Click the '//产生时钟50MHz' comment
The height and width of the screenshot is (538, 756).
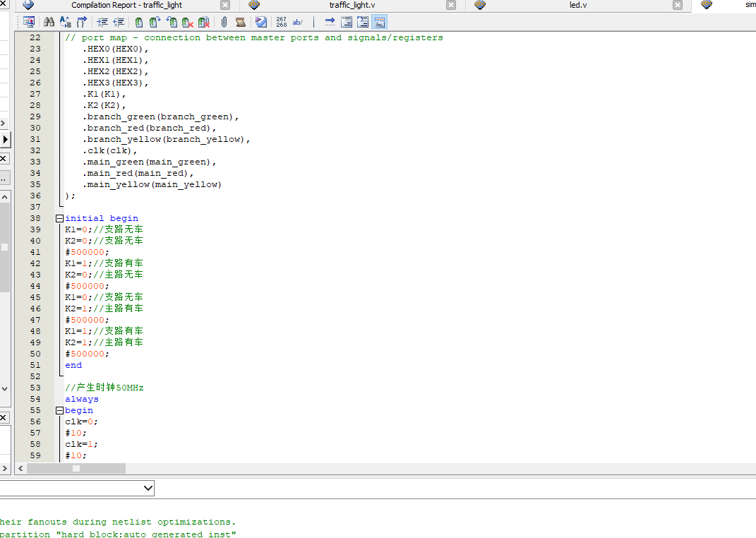coord(104,388)
